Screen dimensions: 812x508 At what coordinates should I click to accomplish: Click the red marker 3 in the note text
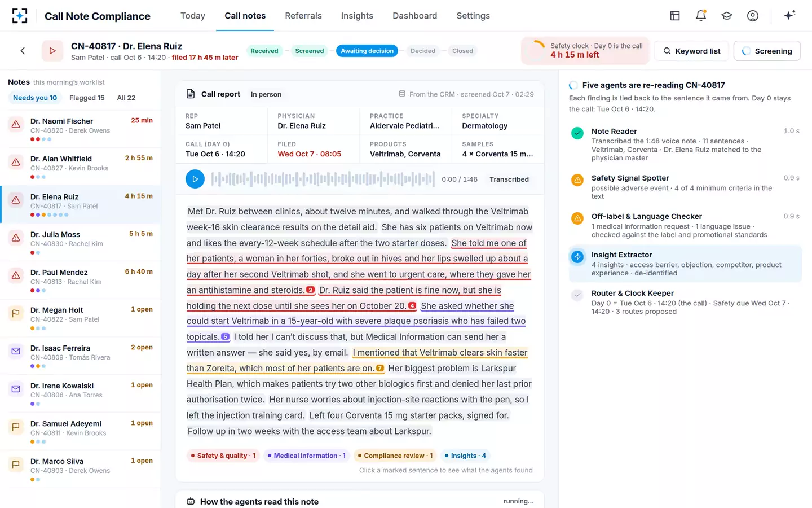(310, 290)
